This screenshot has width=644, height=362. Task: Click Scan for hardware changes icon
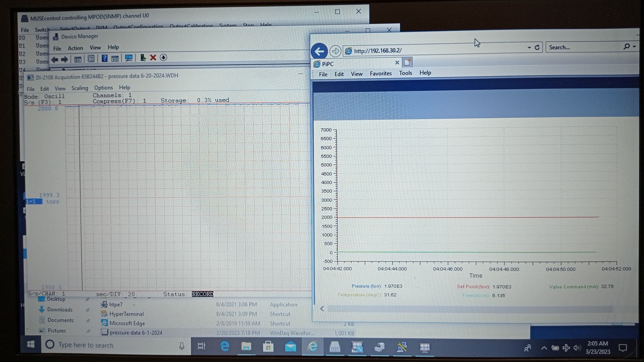[129, 58]
